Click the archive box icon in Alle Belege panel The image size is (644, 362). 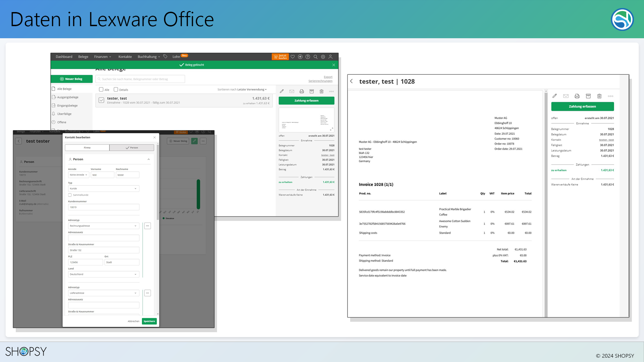click(312, 91)
